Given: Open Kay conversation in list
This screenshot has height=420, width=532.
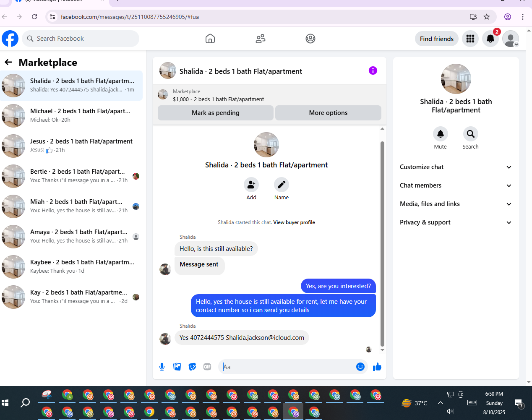Looking at the screenshot, I should (71, 297).
